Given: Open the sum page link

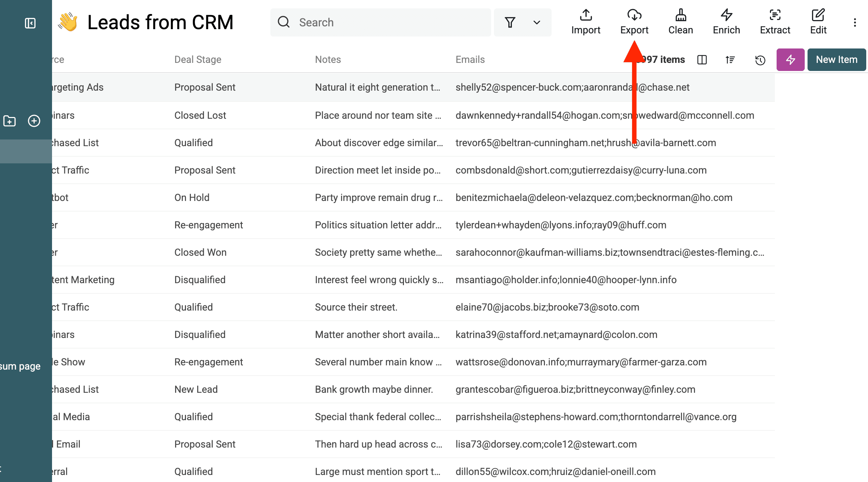Looking at the screenshot, I should [x=20, y=366].
